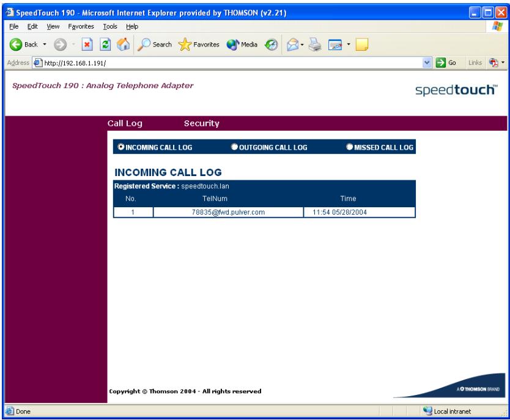Open the Tools menu
This screenshot has height=420, width=510.
click(110, 26)
